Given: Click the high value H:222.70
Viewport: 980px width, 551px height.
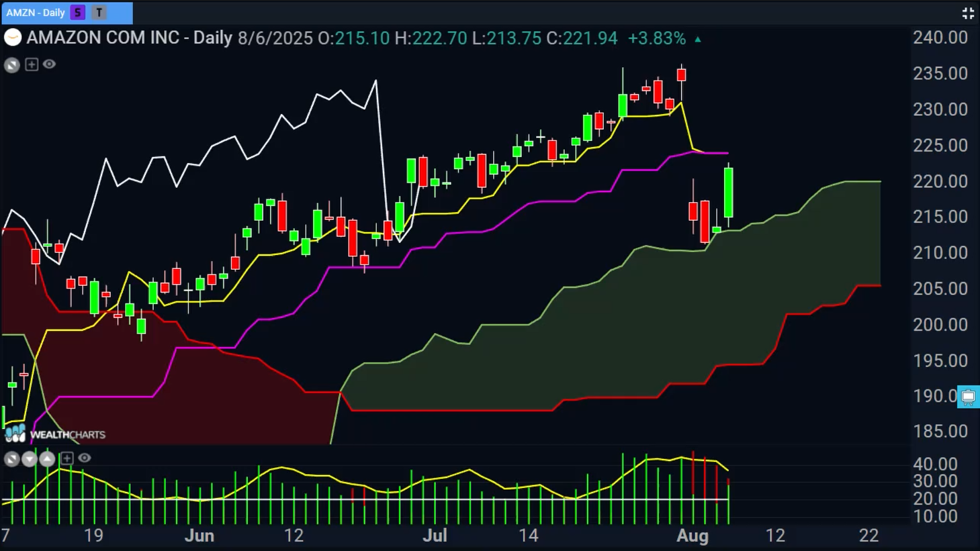Looking at the screenshot, I should pyautogui.click(x=431, y=38).
